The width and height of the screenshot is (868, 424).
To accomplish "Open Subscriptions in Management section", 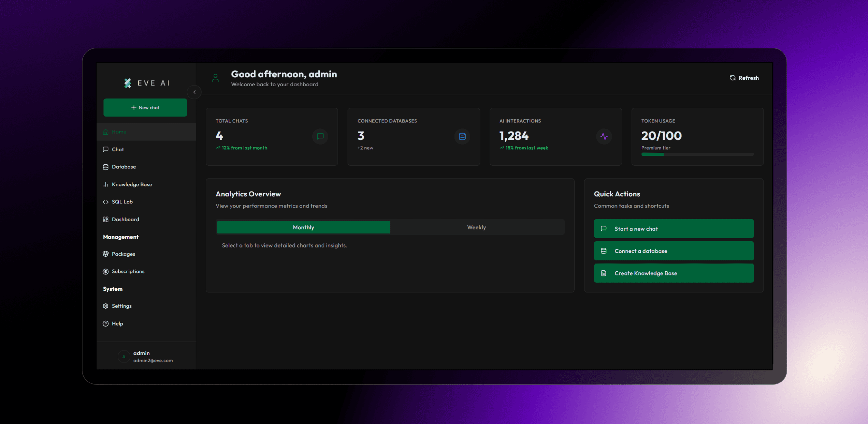I will pos(128,272).
